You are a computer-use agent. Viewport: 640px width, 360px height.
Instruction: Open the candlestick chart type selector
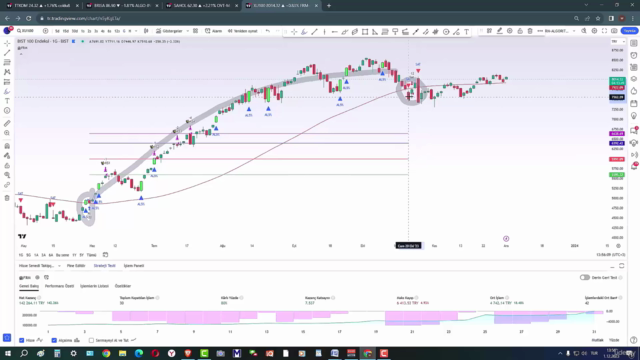tap(146, 31)
